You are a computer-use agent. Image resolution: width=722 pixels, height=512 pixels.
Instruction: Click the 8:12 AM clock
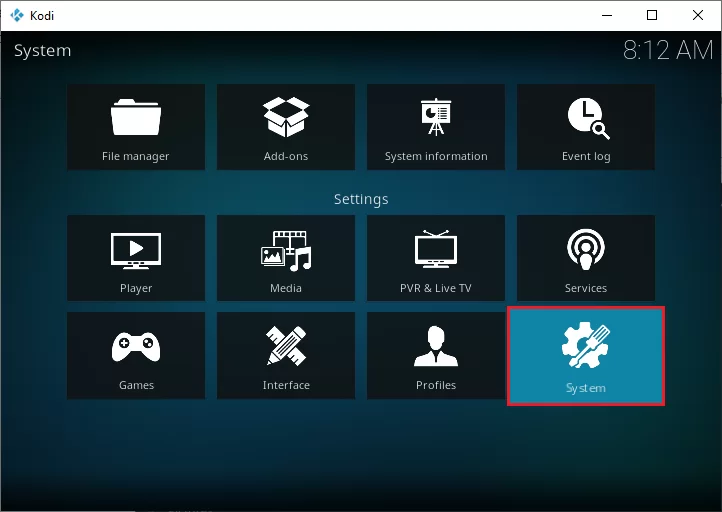[668, 50]
